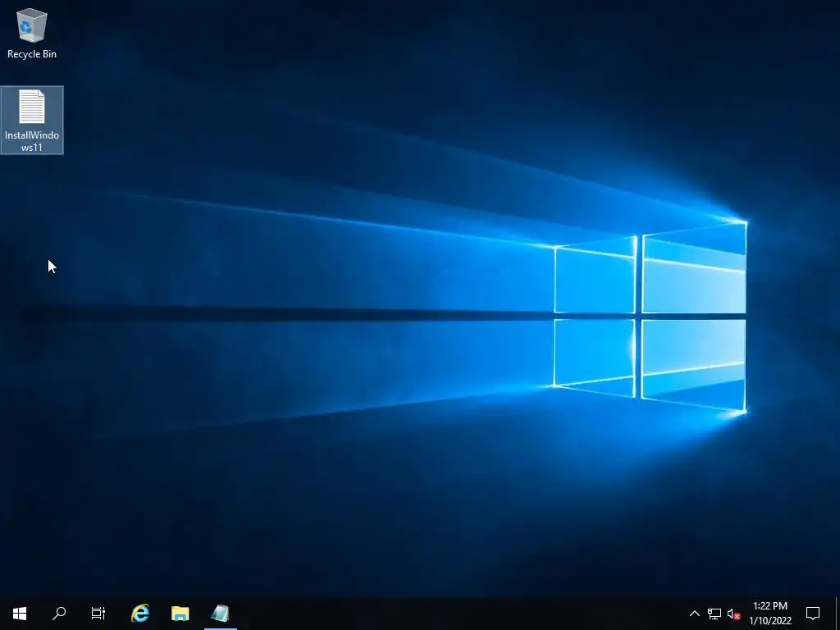This screenshot has height=630, width=840.
Task: Show hidden system tray icons
Action: click(694, 614)
